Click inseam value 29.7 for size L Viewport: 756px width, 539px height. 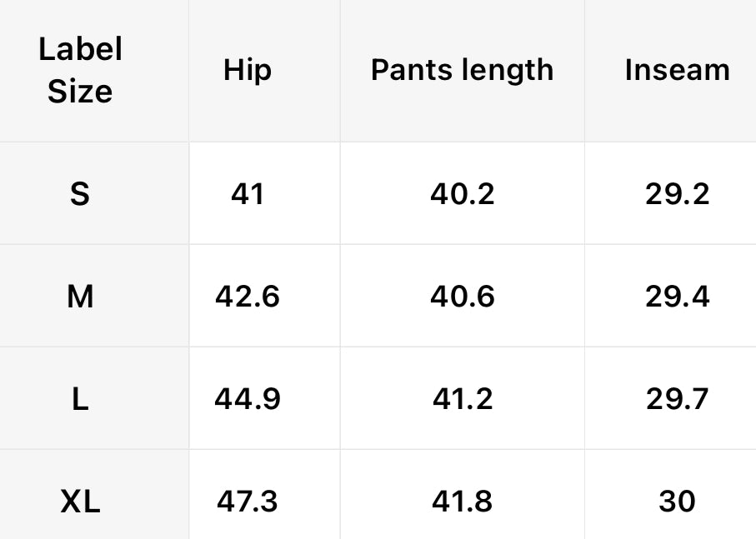677,399
